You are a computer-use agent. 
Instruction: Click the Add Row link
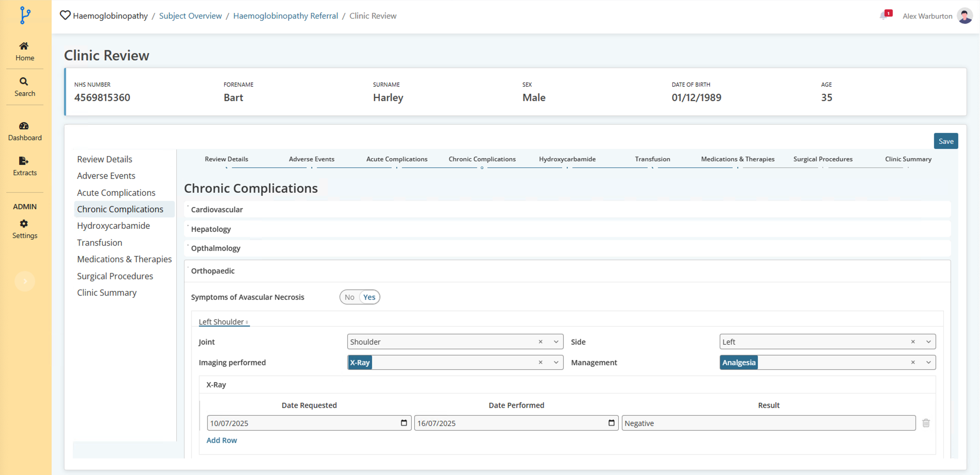[222, 440]
